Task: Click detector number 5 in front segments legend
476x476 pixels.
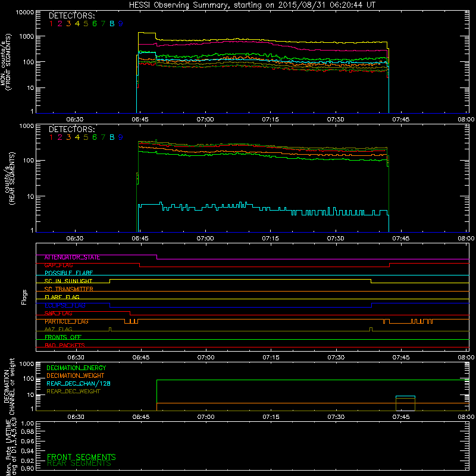Action: click(x=86, y=24)
